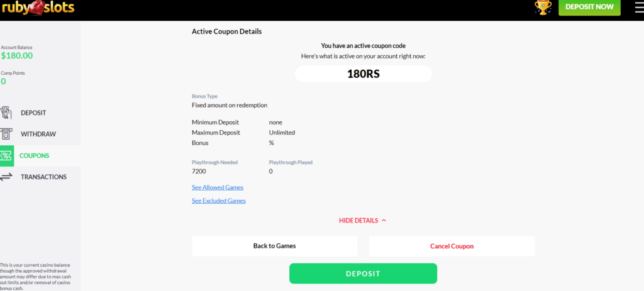
Task: Click the Transactions arrows icon
Action: (x=6, y=177)
